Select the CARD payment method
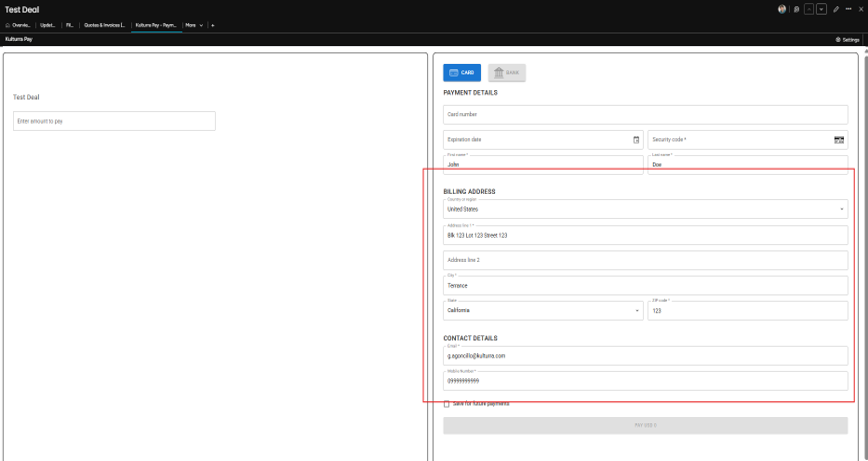868x461 pixels. click(x=462, y=72)
